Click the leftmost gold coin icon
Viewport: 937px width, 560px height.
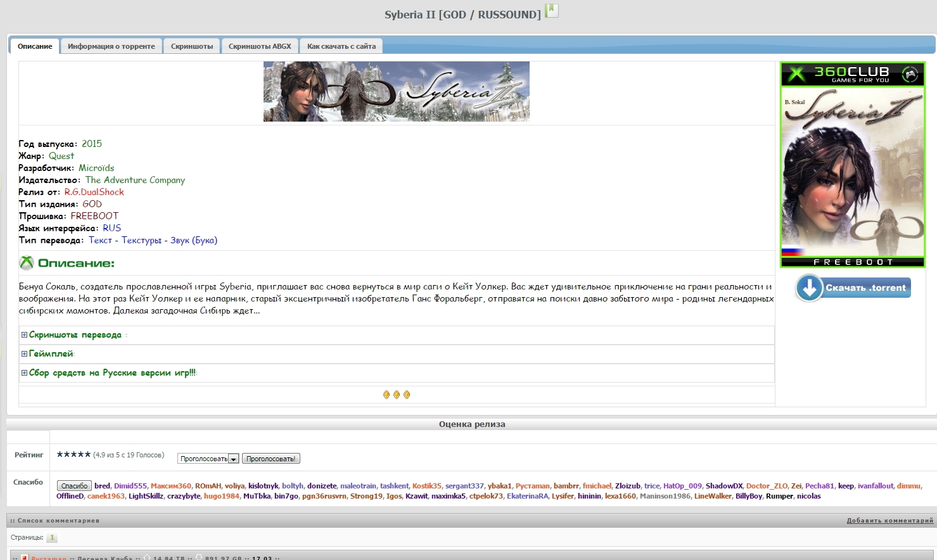click(386, 395)
